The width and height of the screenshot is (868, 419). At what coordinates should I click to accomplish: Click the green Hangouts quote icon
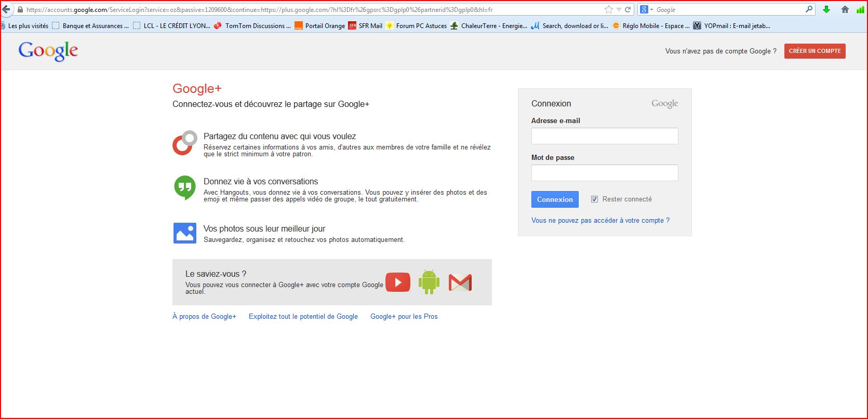(x=185, y=187)
